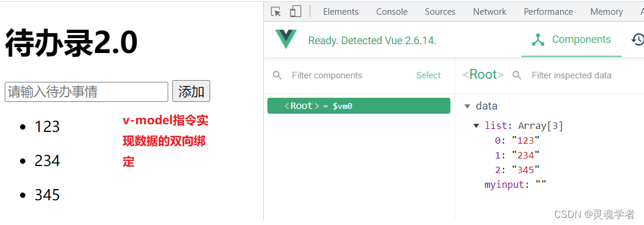644x225 pixels.
Task: Open the Elements tab
Action: pos(341,12)
